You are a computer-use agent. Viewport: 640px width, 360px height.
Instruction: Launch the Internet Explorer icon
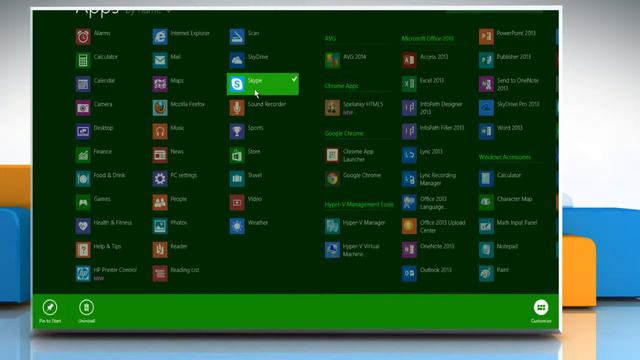point(160,37)
